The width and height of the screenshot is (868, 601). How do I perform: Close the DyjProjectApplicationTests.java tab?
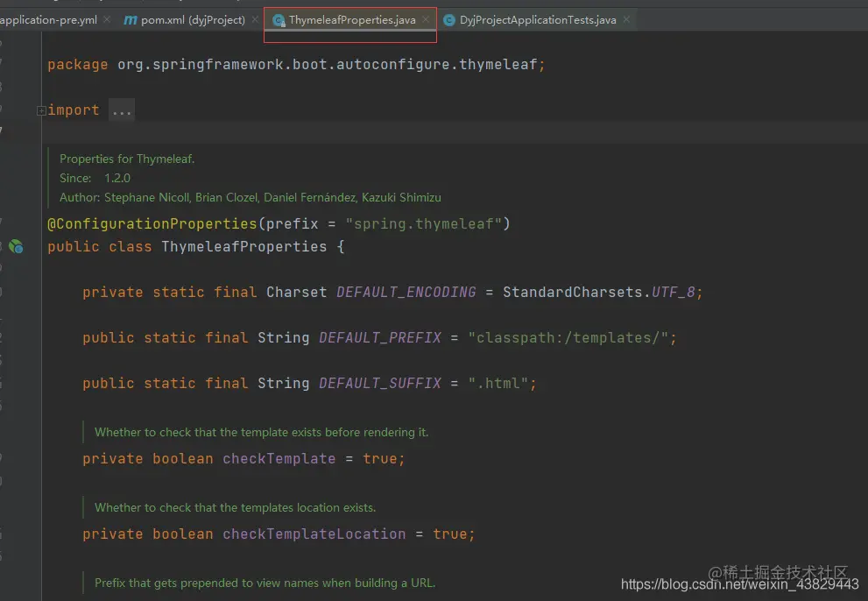[626, 19]
